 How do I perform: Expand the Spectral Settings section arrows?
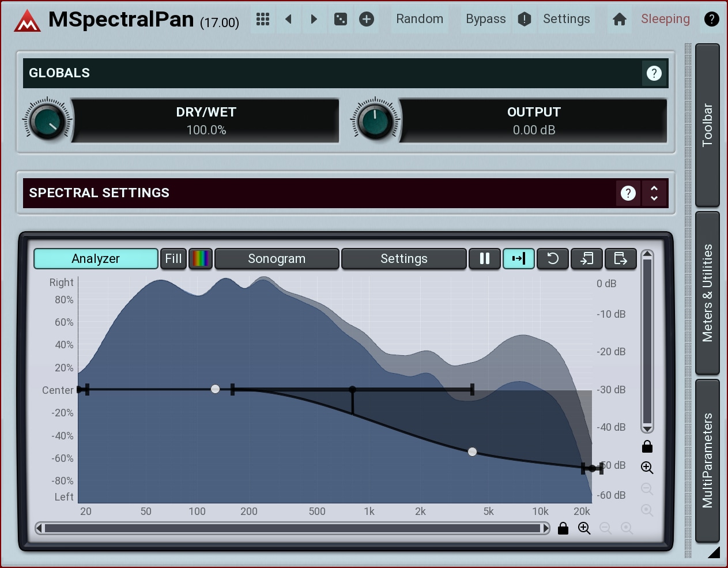point(654,193)
